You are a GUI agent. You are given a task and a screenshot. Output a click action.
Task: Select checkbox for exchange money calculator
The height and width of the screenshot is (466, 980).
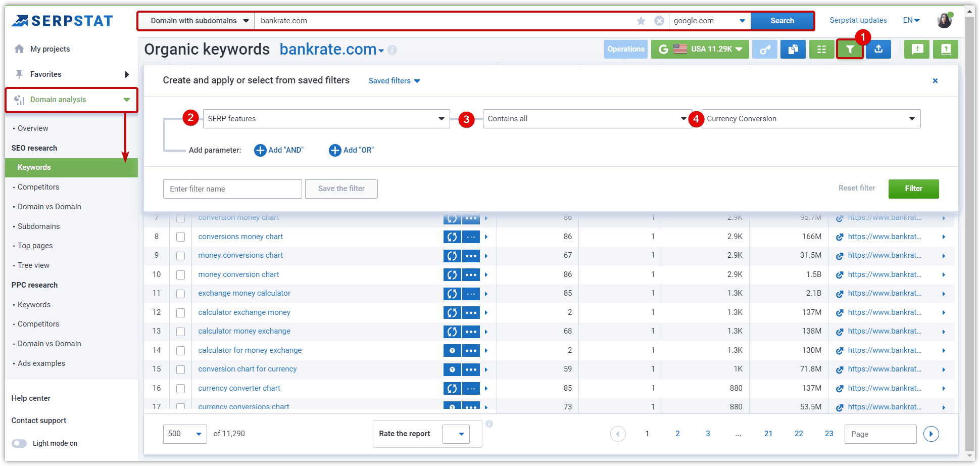pyautogui.click(x=180, y=294)
